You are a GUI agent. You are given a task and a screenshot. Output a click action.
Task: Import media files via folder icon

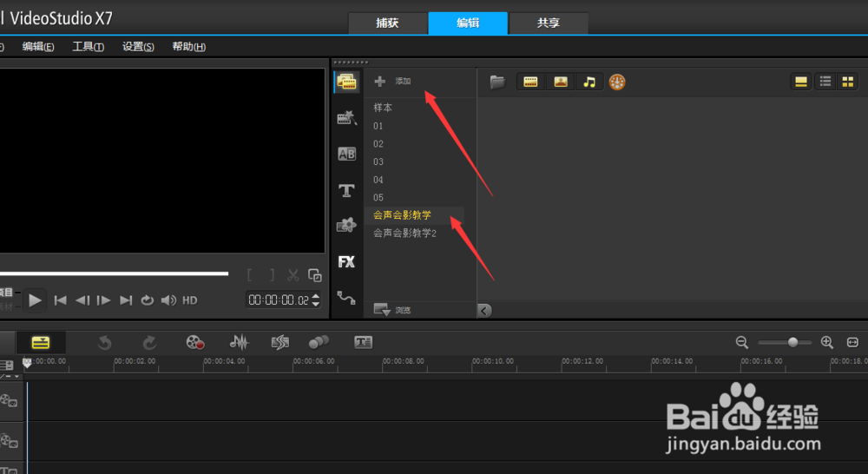tap(497, 82)
